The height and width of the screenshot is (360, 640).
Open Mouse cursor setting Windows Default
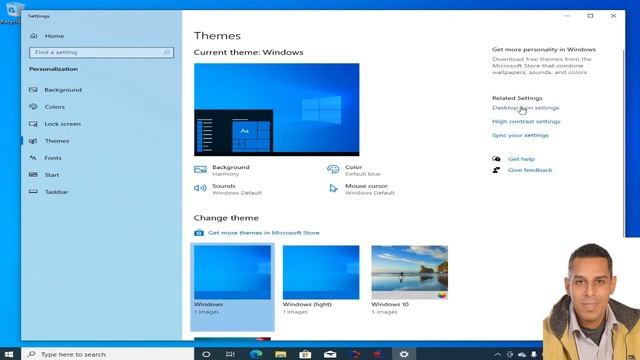point(370,189)
